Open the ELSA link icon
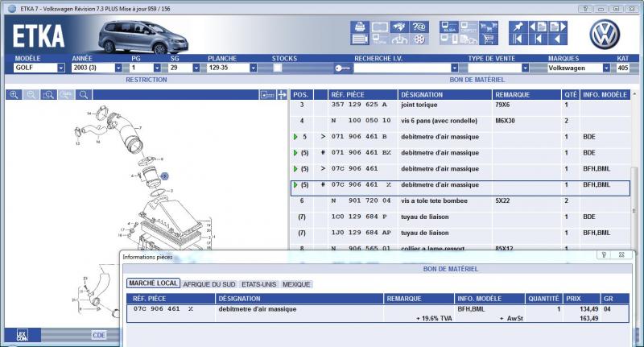 [449, 27]
